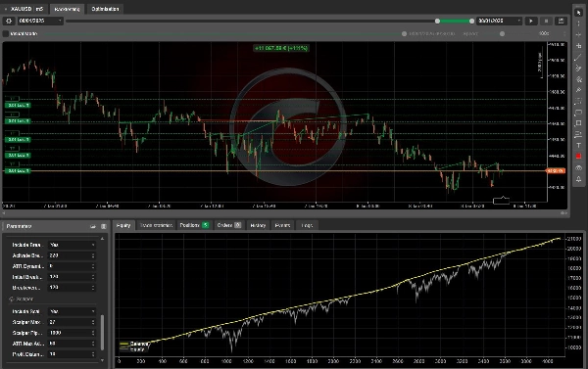
Task: Start the backtest with the play button
Action: click(x=531, y=21)
